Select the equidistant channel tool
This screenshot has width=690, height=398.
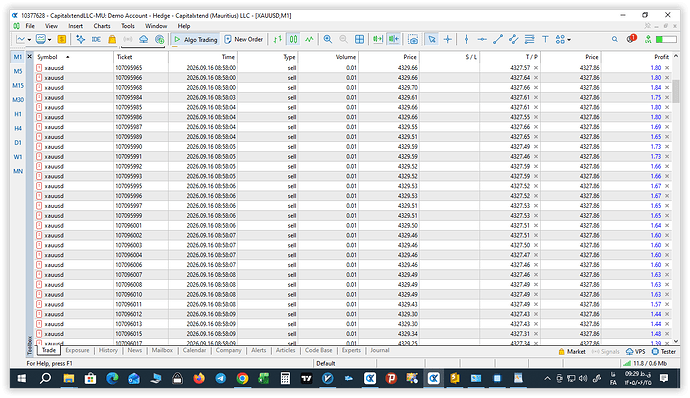click(x=514, y=40)
